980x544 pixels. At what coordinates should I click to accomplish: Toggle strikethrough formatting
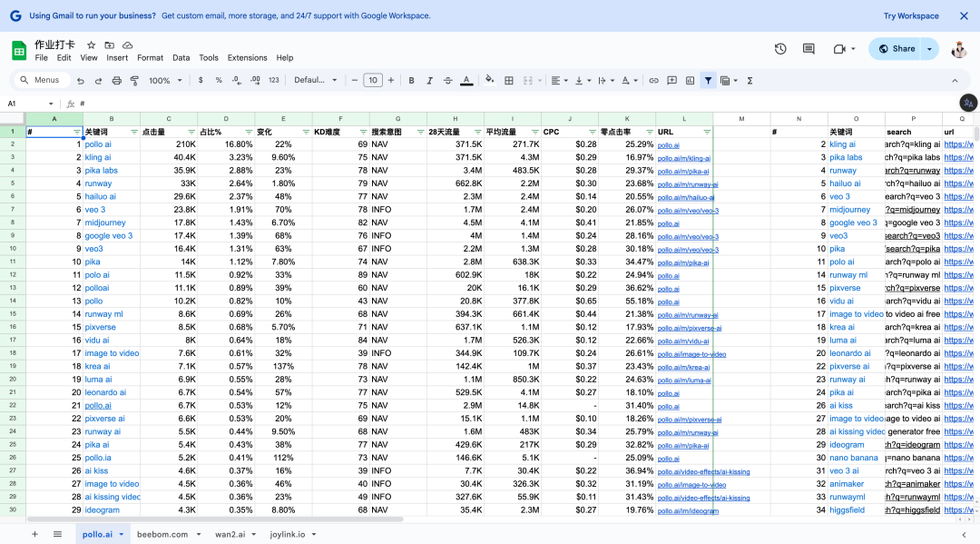tap(447, 81)
